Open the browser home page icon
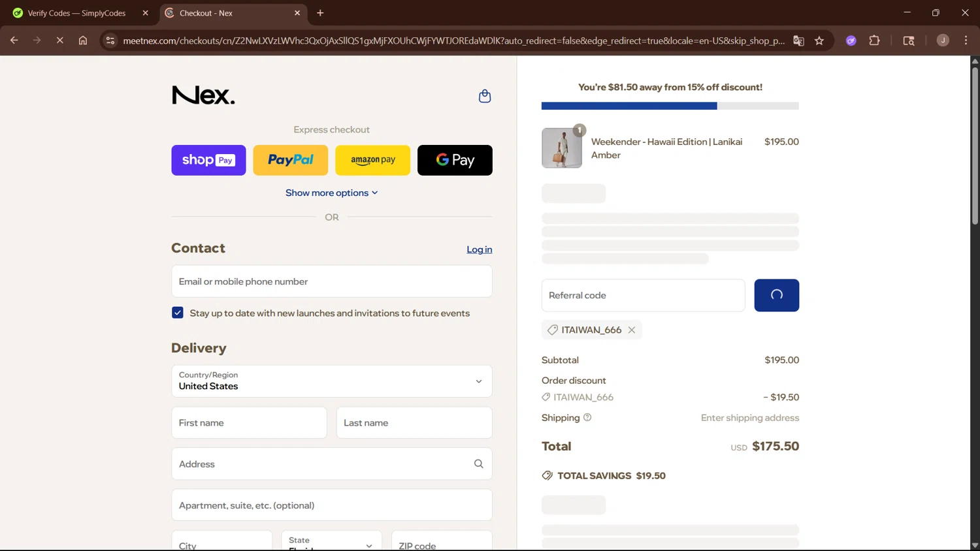Screen dimensions: 980x551 click(83, 40)
